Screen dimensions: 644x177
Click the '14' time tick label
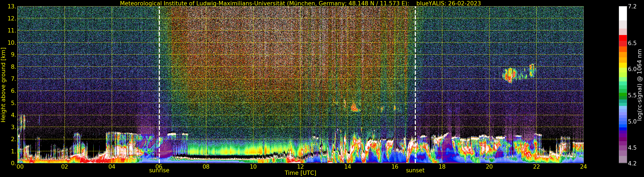click(x=347, y=166)
